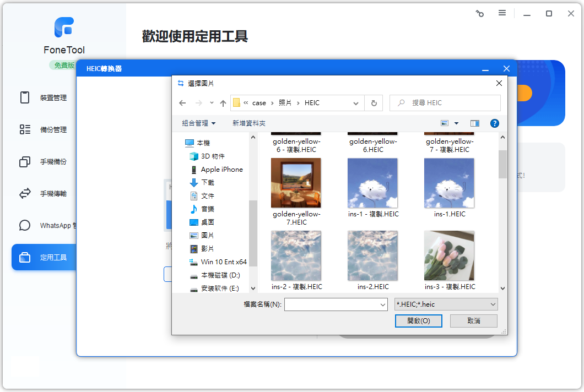Open the file dialog help icon
This screenshot has width=584, height=392.
[x=494, y=123]
